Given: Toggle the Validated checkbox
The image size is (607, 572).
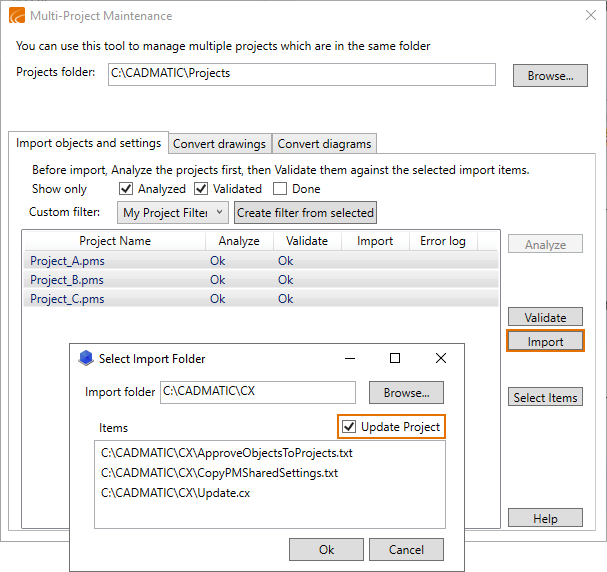Looking at the screenshot, I should [x=201, y=189].
